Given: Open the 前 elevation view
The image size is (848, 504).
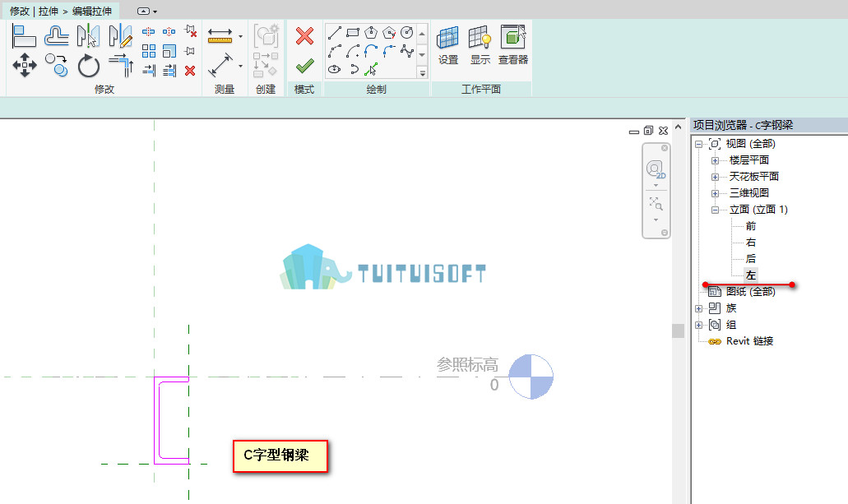Looking at the screenshot, I should point(751,226).
